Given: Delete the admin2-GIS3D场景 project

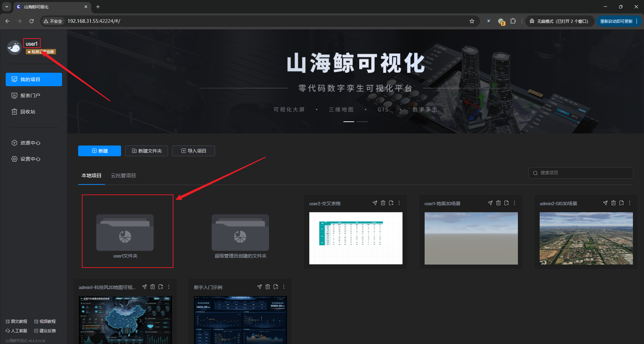Looking at the screenshot, I should point(613,203).
